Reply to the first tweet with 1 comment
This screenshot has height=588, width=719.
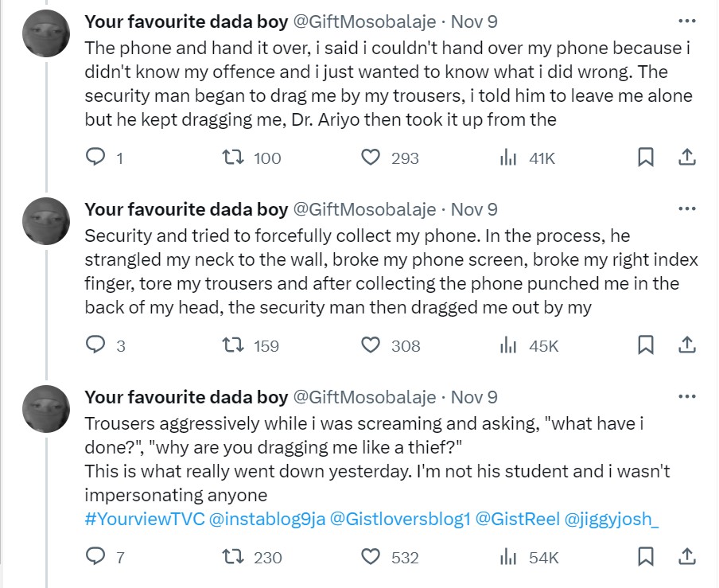[x=95, y=158]
